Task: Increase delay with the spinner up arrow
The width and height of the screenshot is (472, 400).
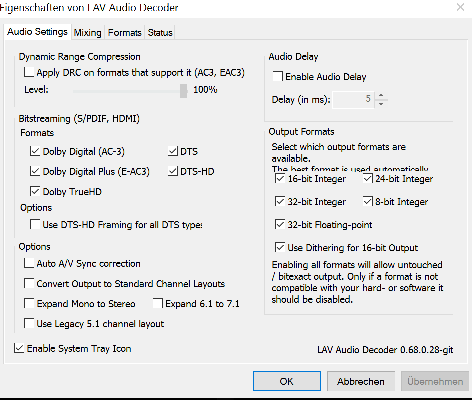Action: [x=381, y=95]
